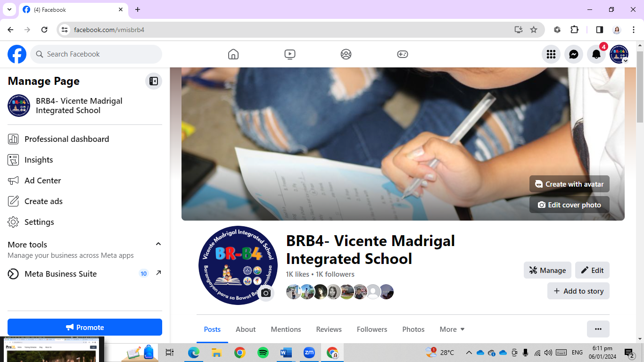Click the camera icon on the profile picture
Image resolution: width=644 pixels, height=362 pixels.
pos(266,293)
